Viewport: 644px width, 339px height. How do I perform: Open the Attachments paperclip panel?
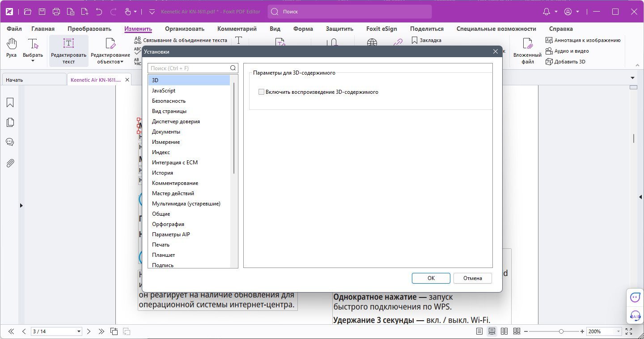[x=10, y=163]
